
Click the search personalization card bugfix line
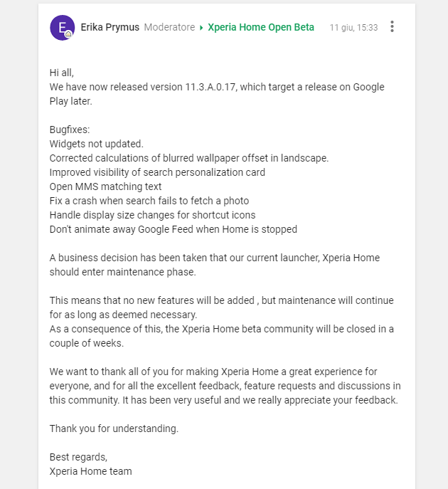click(x=157, y=172)
